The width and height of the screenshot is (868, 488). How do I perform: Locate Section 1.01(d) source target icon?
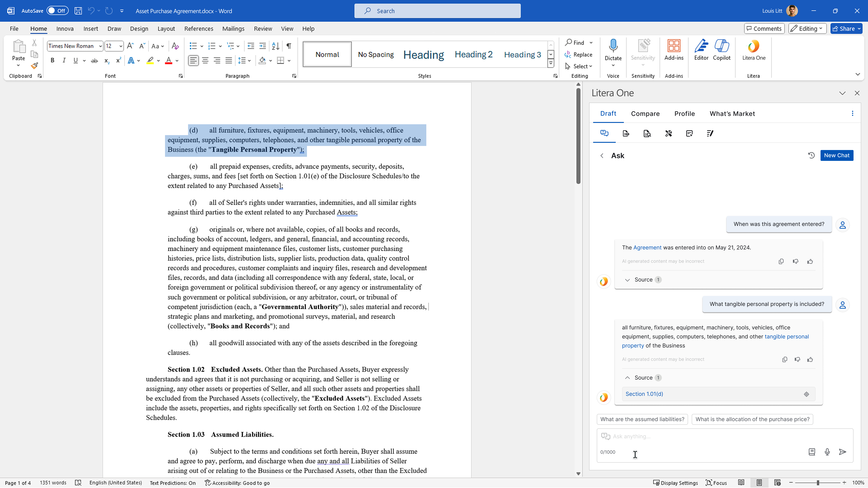click(x=806, y=394)
